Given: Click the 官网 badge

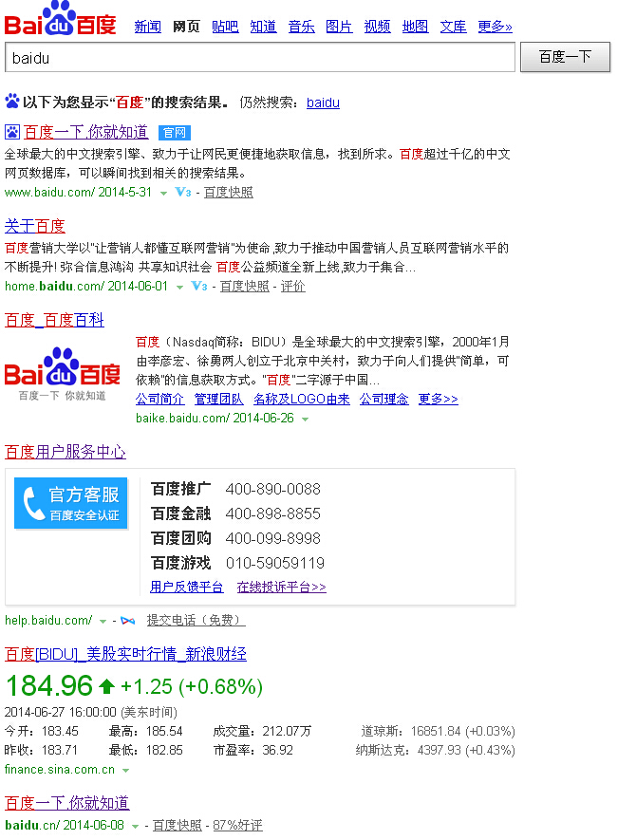Looking at the screenshot, I should (x=174, y=132).
